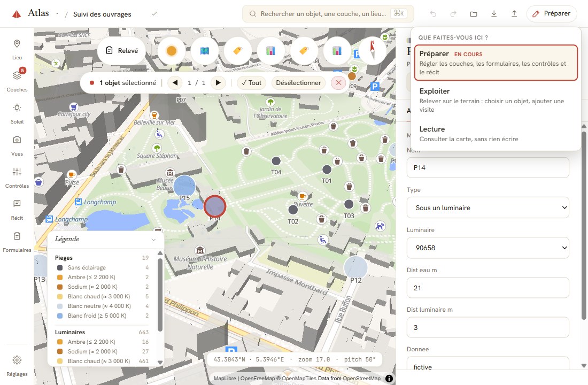
Task: Click the download arrow icon in header
Action: pos(494,14)
